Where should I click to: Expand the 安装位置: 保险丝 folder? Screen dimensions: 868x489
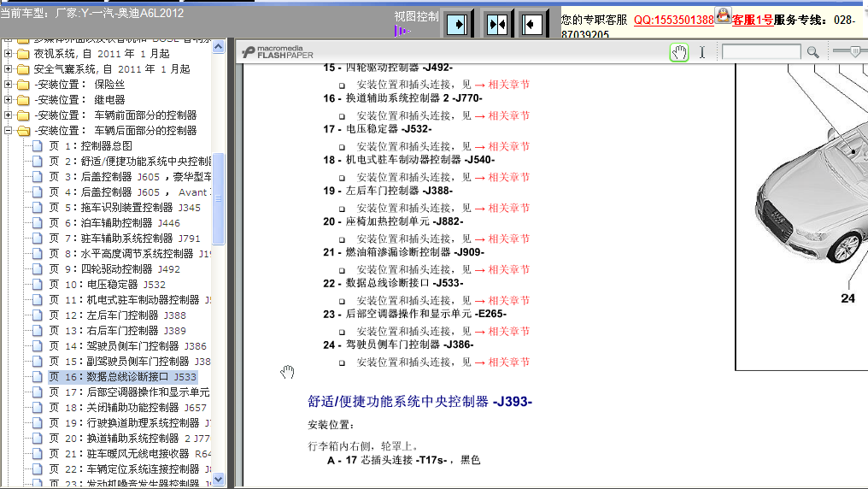tap(8, 85)
